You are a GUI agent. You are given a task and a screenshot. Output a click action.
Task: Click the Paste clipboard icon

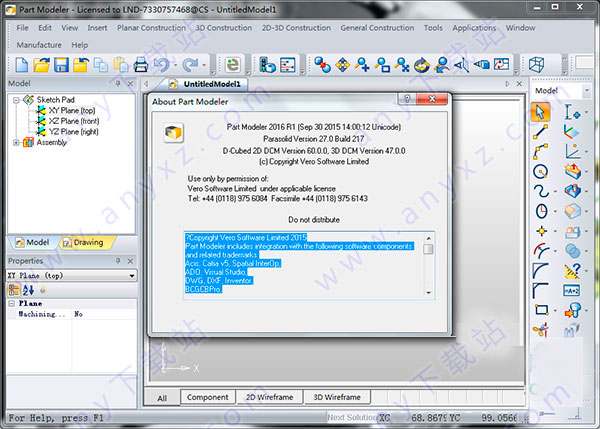(121, 65)
